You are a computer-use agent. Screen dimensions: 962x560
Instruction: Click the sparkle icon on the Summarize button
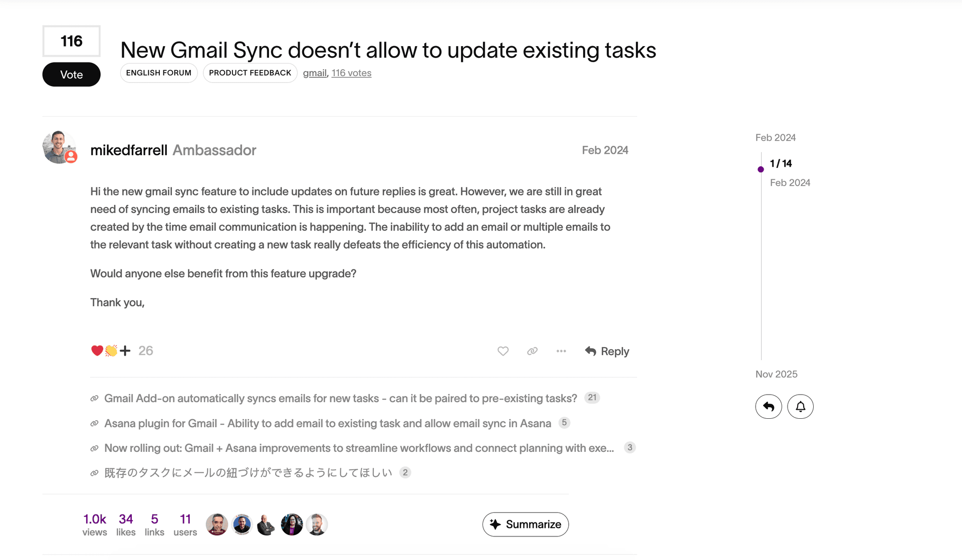(496, 524)
